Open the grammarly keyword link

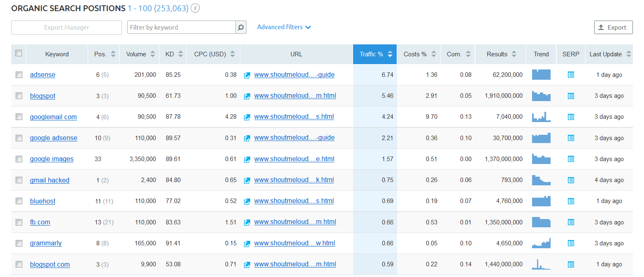(x=46, y=243)
